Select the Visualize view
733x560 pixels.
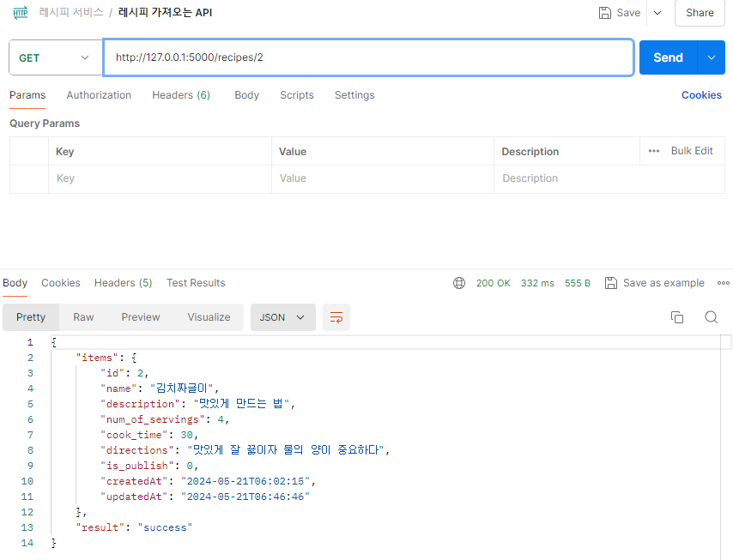click(x=209, y=317)
